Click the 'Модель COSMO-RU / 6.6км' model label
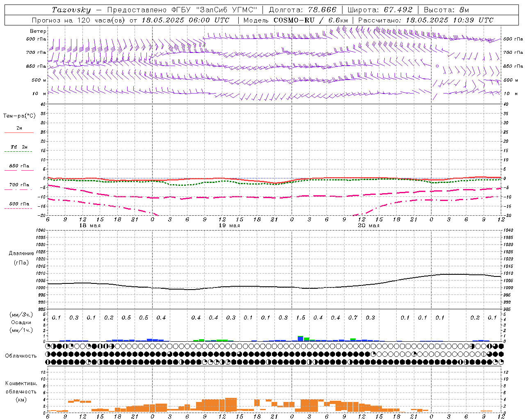 pyautogui.click(x=296, y=20)
